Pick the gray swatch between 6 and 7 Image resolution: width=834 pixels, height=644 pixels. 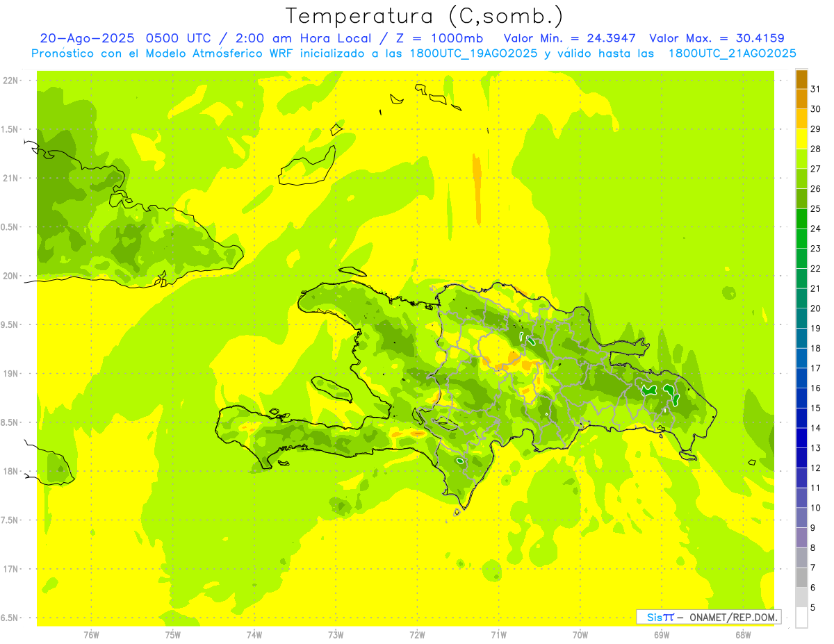point(801,577)
